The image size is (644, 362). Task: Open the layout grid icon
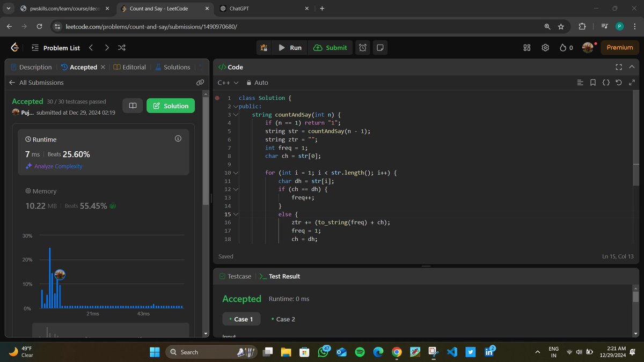[527, 48]
